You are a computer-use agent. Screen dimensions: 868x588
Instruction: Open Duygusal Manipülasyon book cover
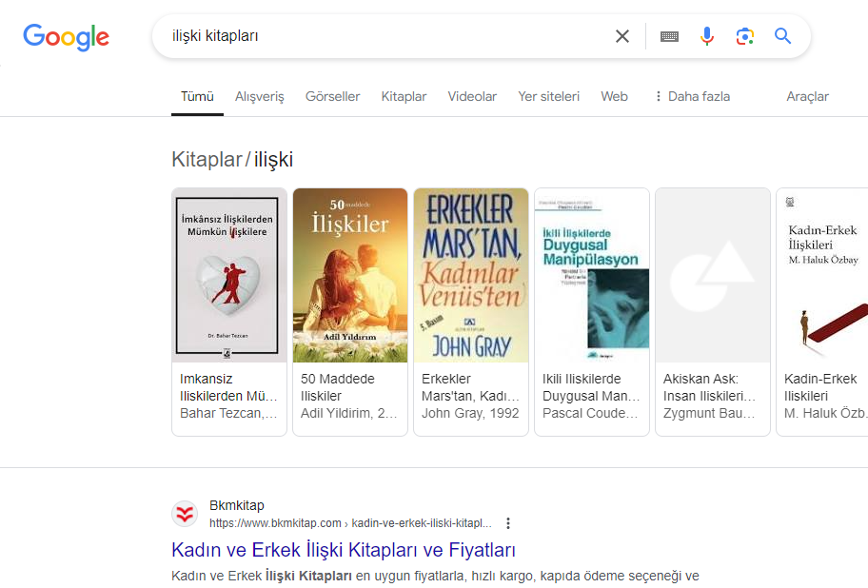[x=592, y=276]
